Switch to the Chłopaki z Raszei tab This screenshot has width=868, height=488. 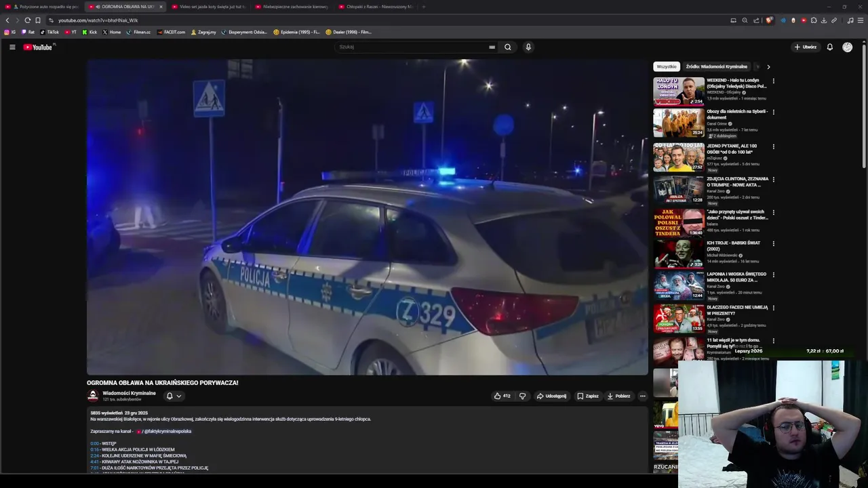click(375, 7)
